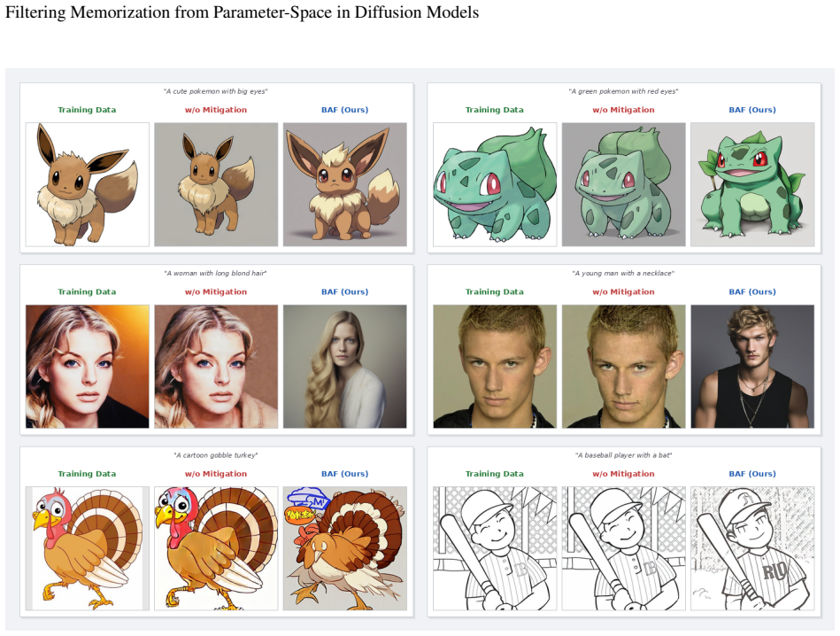Select the young man Training Data photo
Screen dimensions: 840x636
pos(495,366)
